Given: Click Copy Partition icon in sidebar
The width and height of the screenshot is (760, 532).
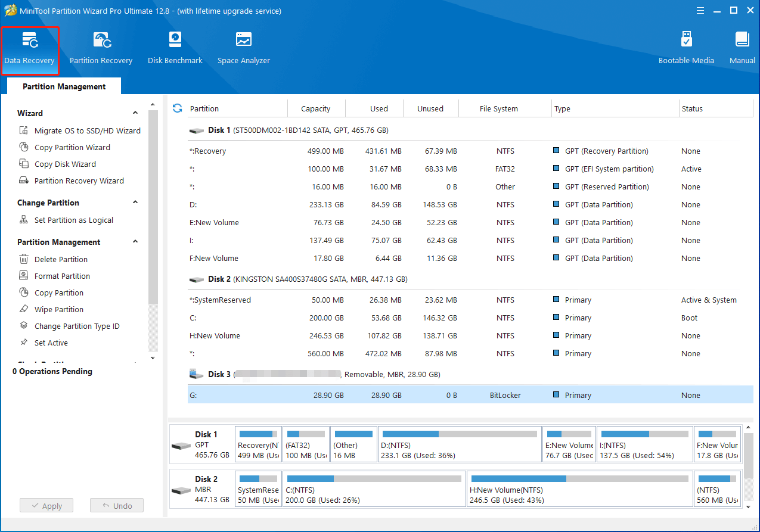Looking at the screenshot, I should (x=24, y=293).
